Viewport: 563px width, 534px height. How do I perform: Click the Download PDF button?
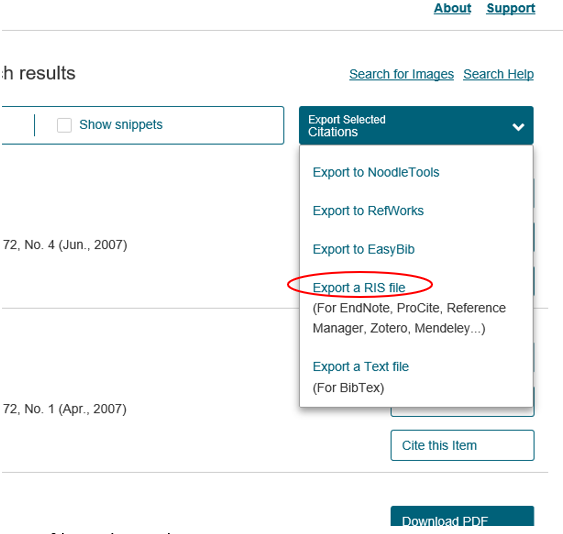(462, 516)
